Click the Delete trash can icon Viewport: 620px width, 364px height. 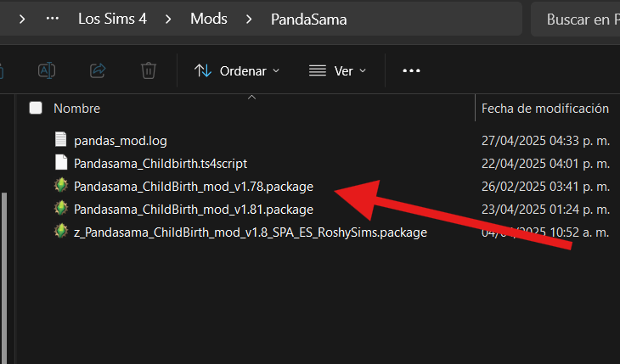coord(149,70)
